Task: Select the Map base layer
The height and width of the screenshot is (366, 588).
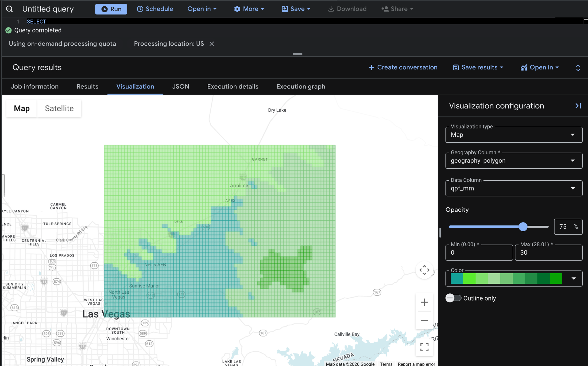Action: coord(22,108)
